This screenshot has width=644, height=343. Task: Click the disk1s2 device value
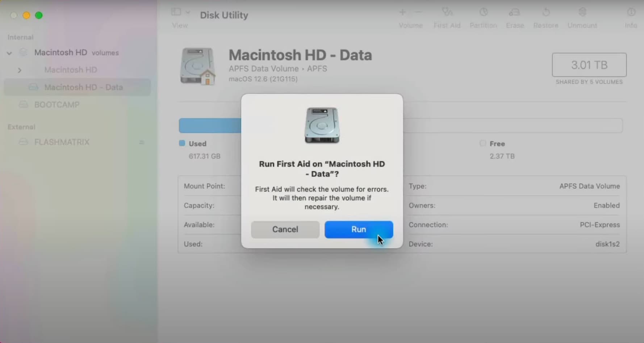607,244
